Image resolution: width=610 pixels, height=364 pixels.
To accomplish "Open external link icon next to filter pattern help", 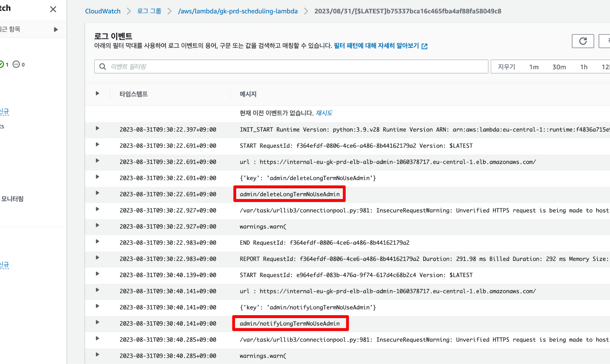I will [x=424, y=46].
